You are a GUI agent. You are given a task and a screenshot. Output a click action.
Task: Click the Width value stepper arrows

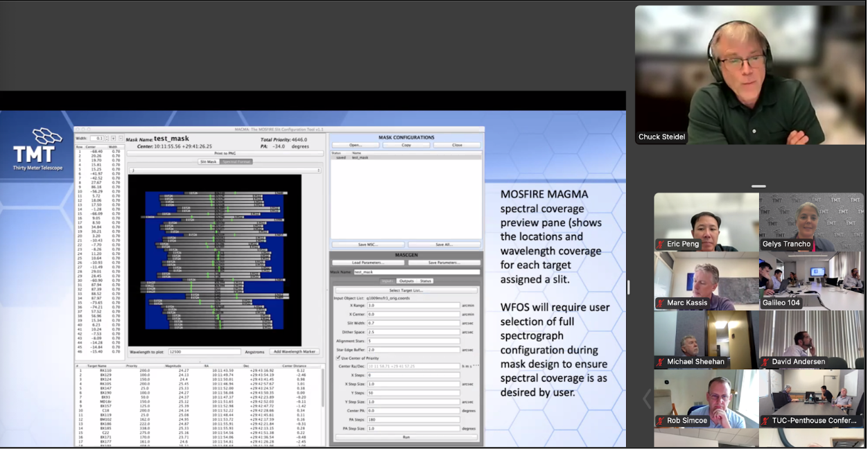pyautogui.click(x=107, y=139)
